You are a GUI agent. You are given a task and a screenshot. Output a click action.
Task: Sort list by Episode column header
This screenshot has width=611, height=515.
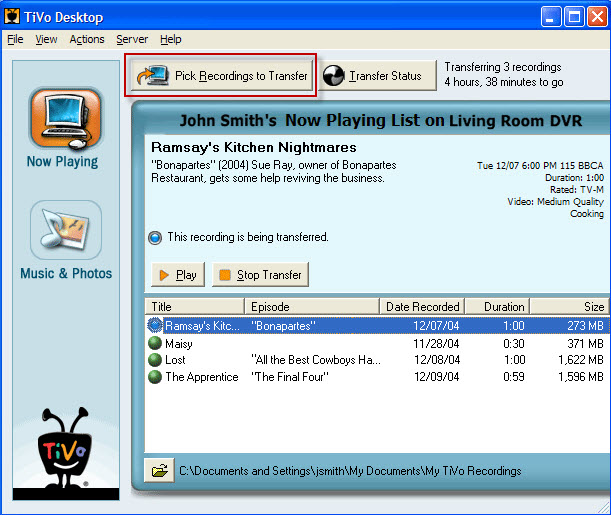pyautogui.click(x=312, y=307)
